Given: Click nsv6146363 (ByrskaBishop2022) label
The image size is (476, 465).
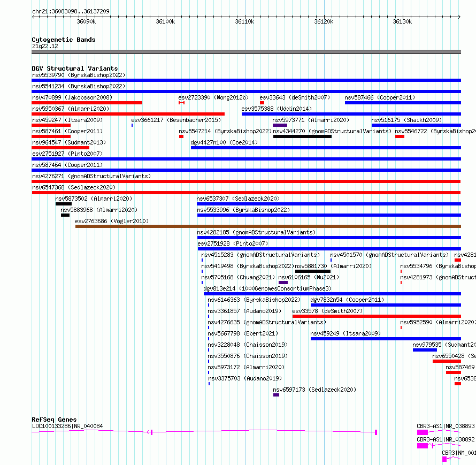Looking at the screenshot, I should coord(254,300).
